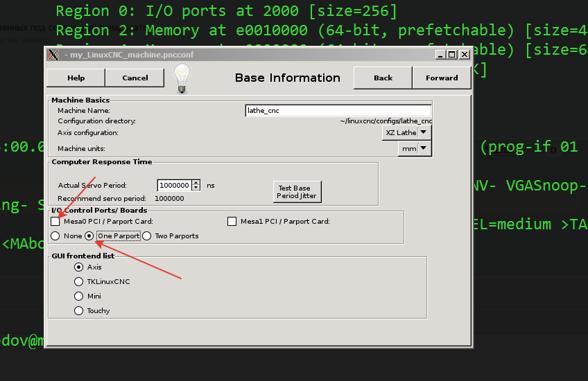This screenshot has height=381, width=588.
Task: Click terminal text 'Region 0: I/O ports at 2000'
Action: (x=178, y=11)
